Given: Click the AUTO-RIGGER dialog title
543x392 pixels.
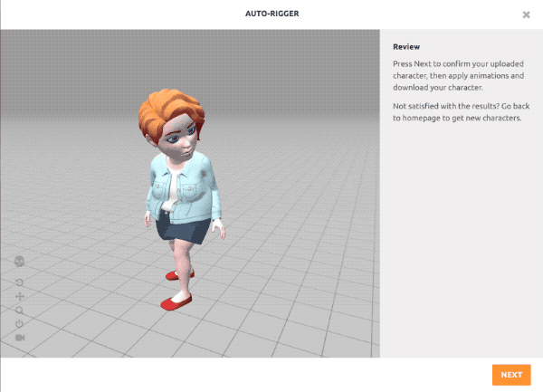Looking at the screenshot, I should click(x=271, y=14).
